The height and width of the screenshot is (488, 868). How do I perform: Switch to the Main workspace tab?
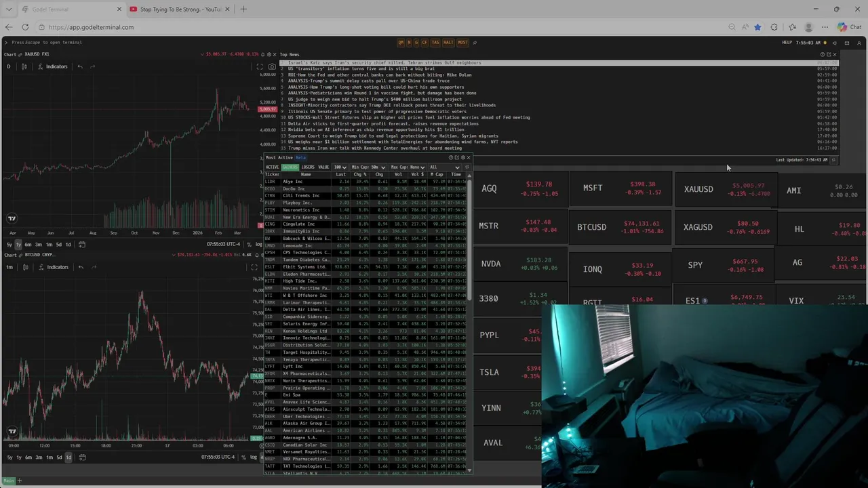point(8,481)
